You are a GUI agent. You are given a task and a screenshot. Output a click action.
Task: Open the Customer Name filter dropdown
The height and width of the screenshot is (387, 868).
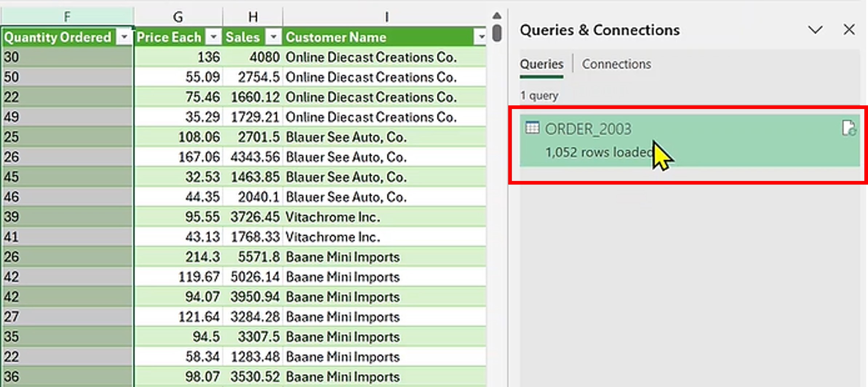[x=481, y=37]
